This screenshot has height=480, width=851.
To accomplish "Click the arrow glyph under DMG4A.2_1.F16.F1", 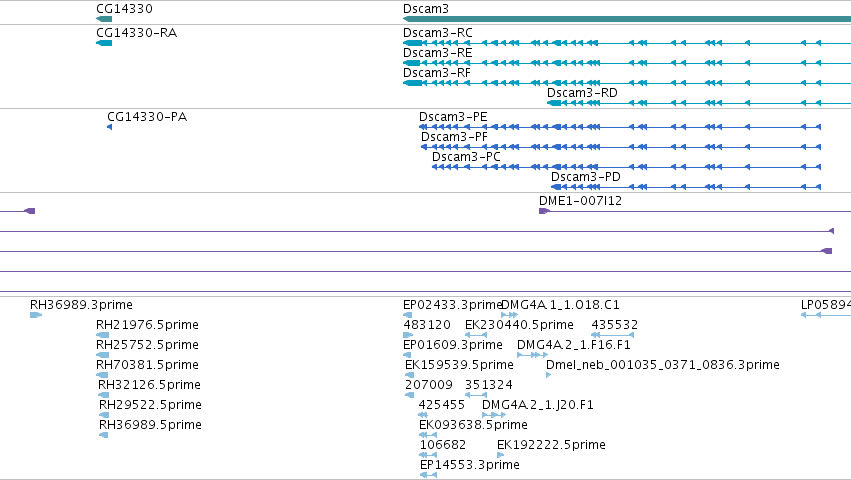I will (x=532, y=355).
